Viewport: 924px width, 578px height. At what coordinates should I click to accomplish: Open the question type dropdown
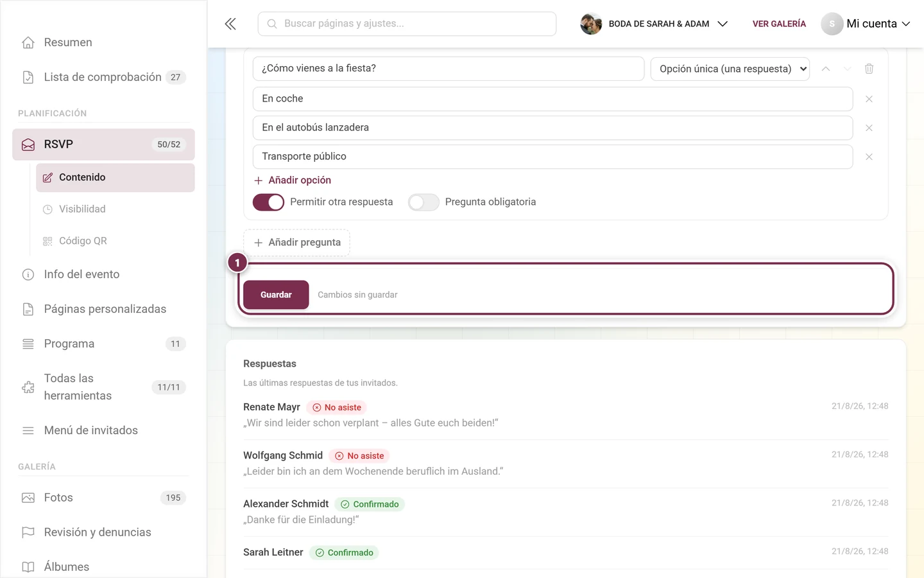pos(730,69)
